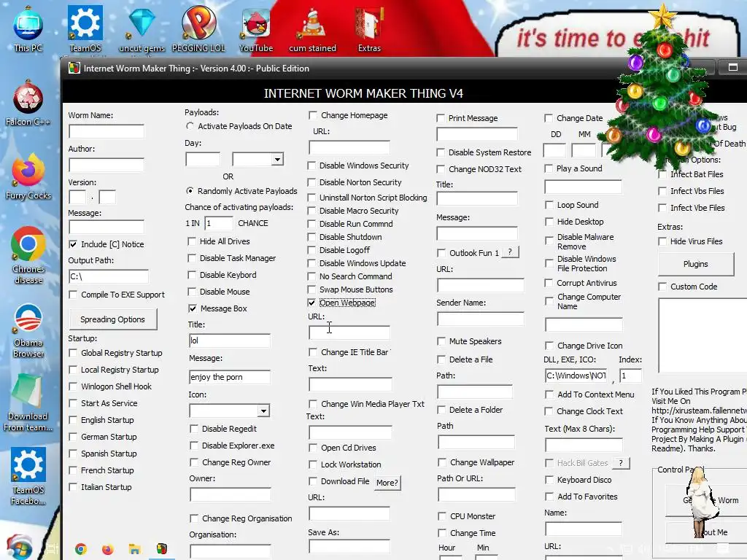The image size is (747, 560).
Task: Check Mute Speakers
Action: coord(441,341)
